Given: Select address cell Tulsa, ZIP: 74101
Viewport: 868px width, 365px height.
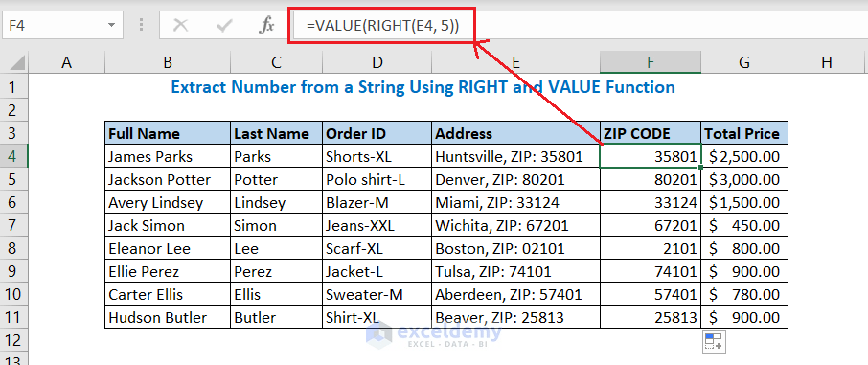Looking at the screenshot, I should [x=516, y=271].
